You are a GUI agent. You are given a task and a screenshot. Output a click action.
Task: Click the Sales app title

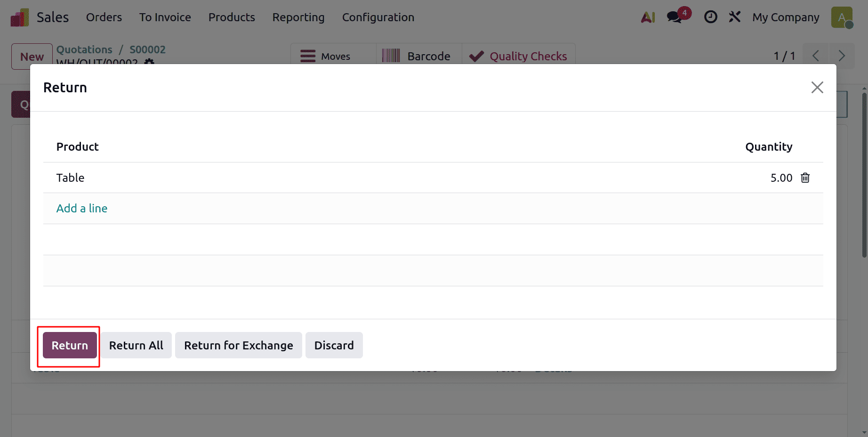click(53, 17)
